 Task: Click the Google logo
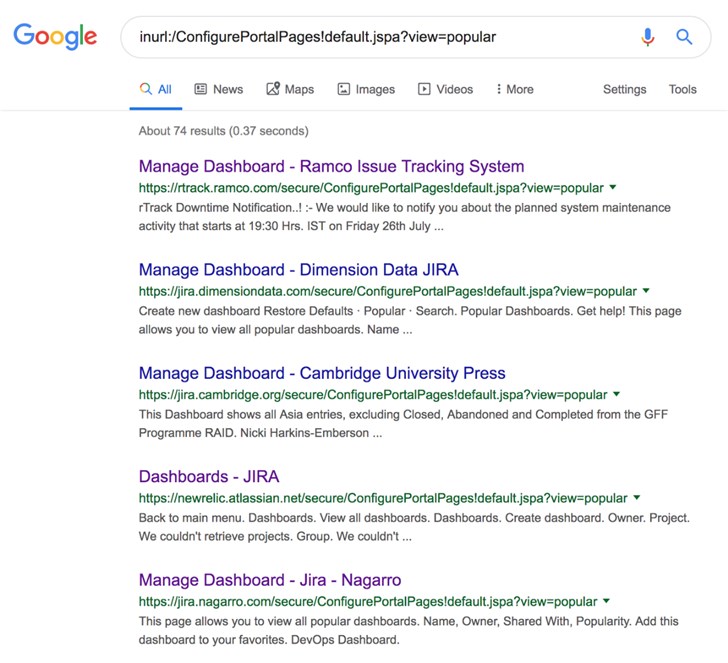pos(55,37)
